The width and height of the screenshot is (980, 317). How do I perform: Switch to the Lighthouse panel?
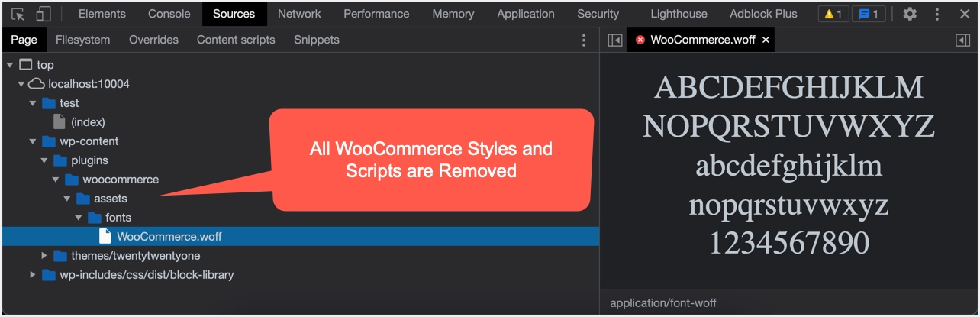[679, 14]
